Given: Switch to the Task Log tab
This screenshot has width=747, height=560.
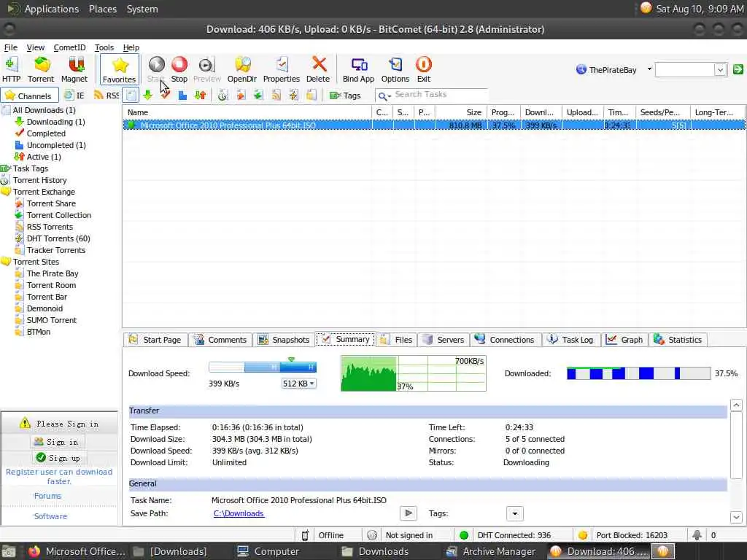Looking at the screenshot, I should click(570, 340).
